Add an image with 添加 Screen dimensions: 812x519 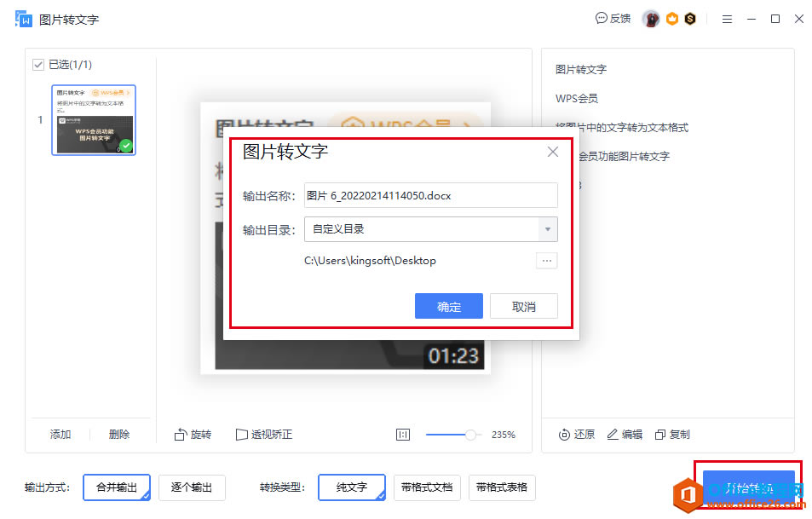(60, 435)
